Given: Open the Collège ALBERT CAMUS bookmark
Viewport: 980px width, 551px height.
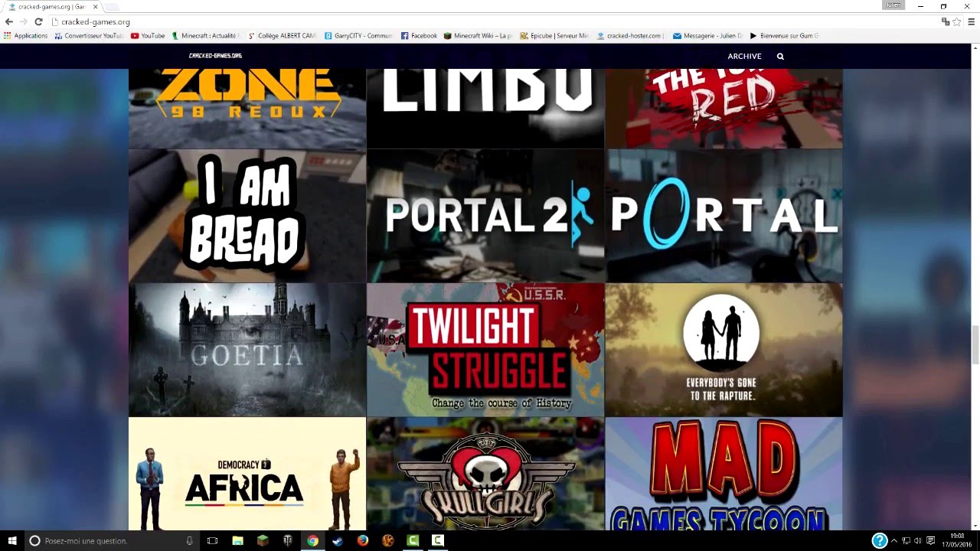Looking at the screenshot, I should click(x=282, y=35).
